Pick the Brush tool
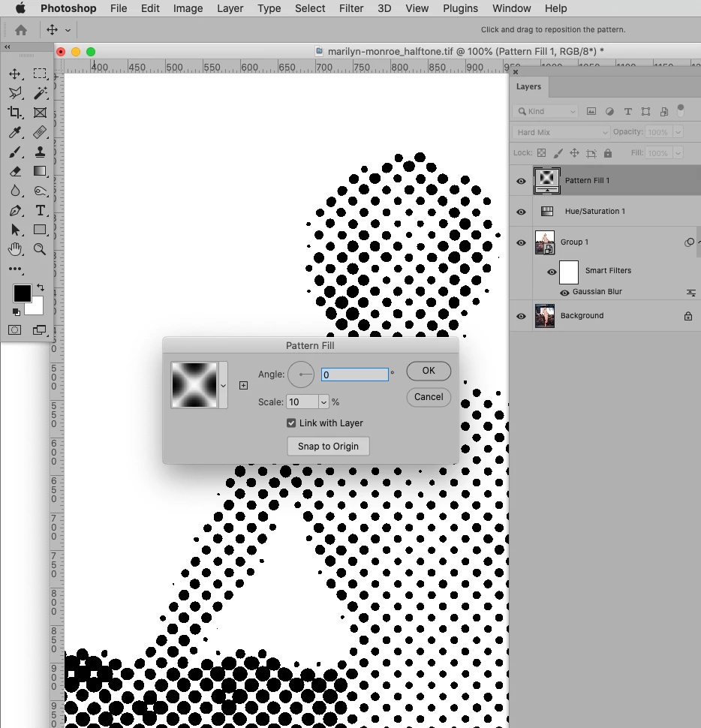This screenshot has height=728, width=701. 15,152
